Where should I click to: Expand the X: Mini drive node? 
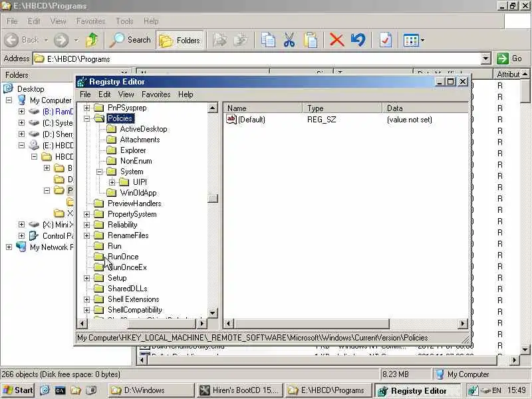coord(21,224)
